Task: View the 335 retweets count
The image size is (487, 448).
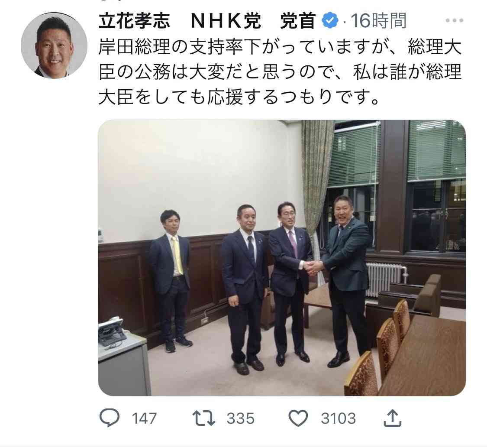Action: click(x=240, y=419)
